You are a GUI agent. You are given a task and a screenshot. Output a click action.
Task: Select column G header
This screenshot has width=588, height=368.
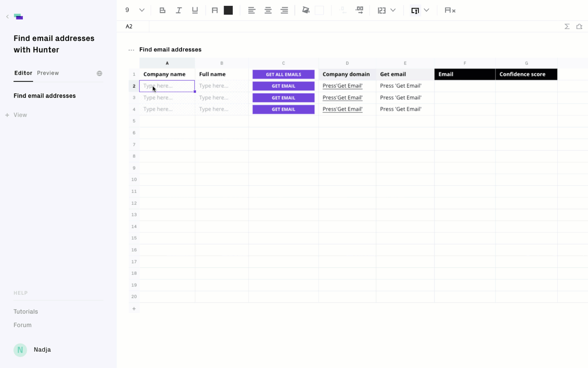pyautogui.click(x=526, y=63)
